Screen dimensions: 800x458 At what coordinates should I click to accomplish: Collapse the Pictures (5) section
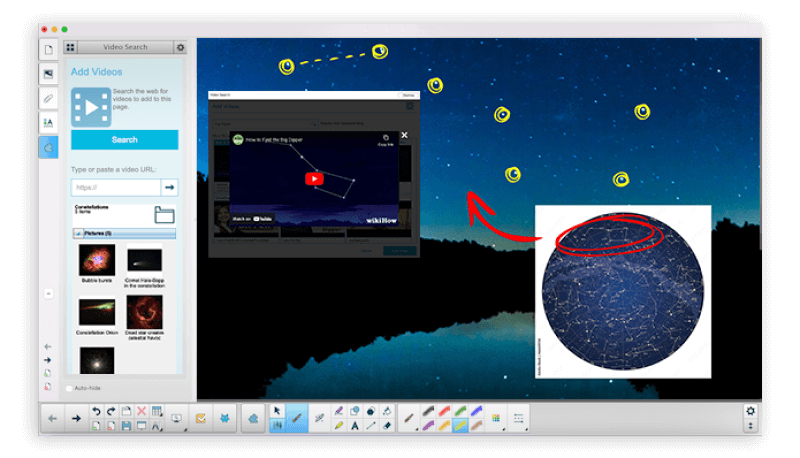77,234
